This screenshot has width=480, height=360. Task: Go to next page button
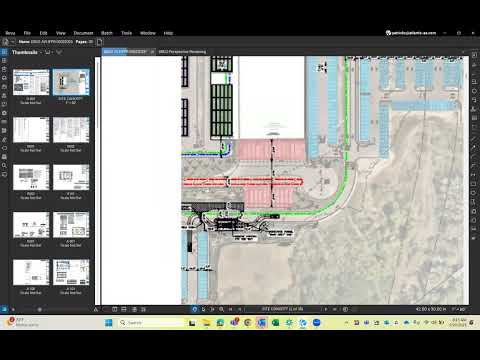326,309
